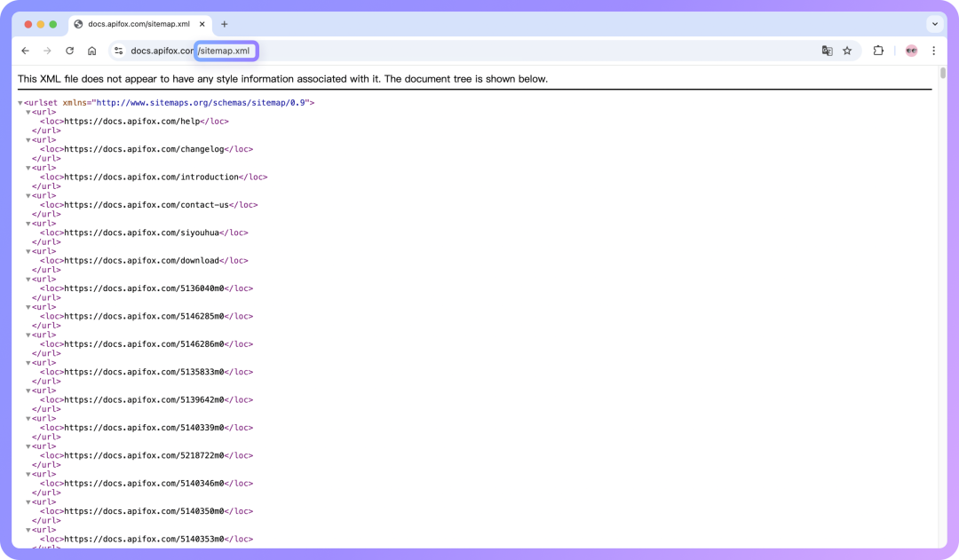Click the 'This XML file does not appear' notice

click(282, 79)
